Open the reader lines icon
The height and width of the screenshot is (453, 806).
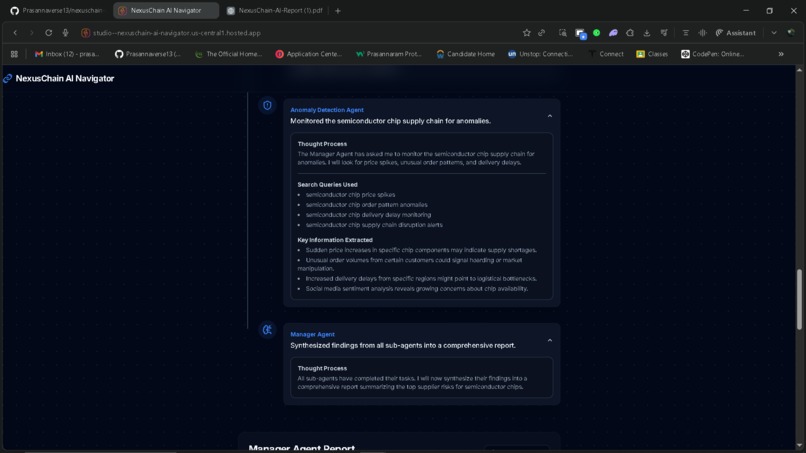[685, 33]
